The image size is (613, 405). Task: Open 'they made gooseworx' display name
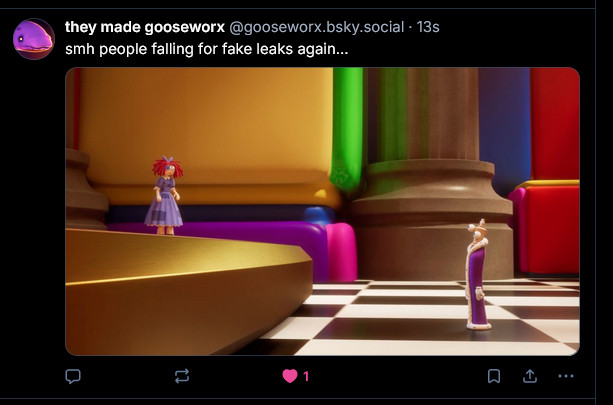tap(145, 27)
